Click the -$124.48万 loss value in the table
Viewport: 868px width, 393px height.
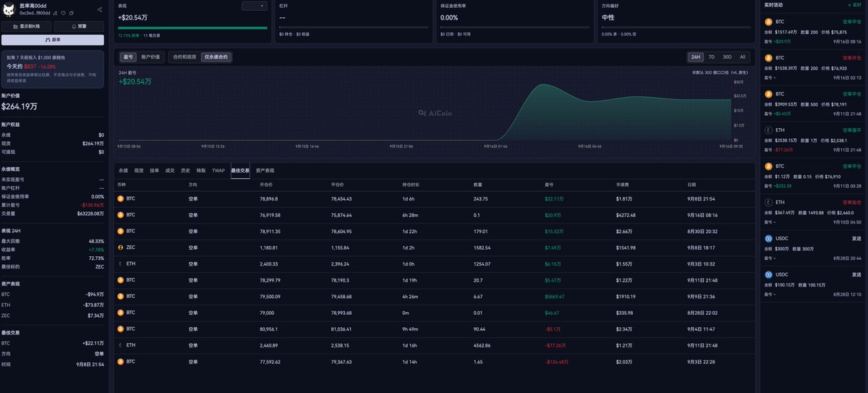click(x=556, y=361)
